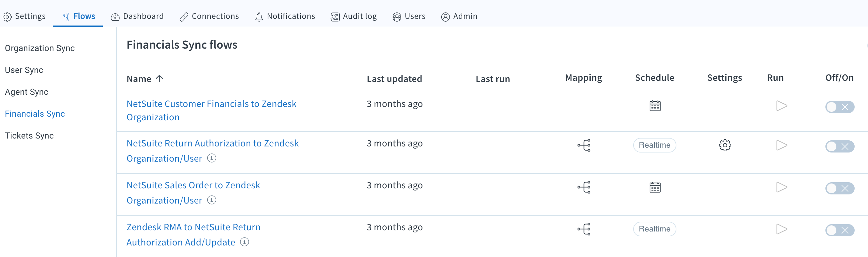Select Agent Sync in sidebar

(x=27, y=92)
